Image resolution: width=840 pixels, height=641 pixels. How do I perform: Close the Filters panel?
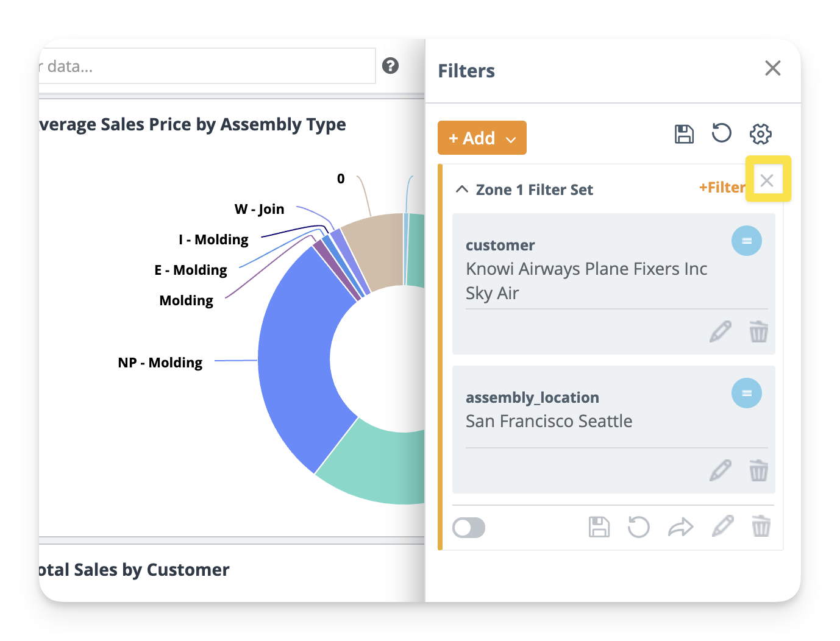[772, 68]
